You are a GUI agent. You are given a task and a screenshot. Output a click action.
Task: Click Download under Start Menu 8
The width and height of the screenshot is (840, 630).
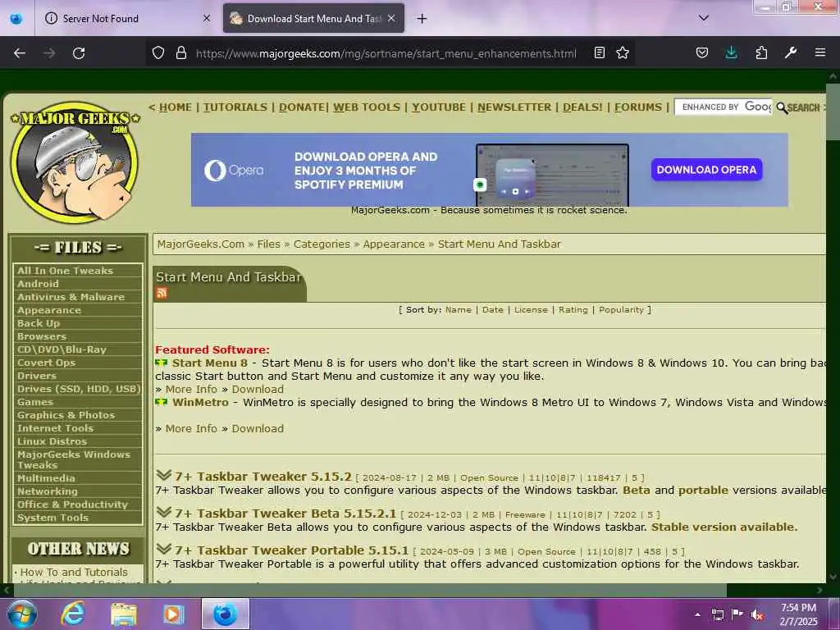(x=258, y=390)
